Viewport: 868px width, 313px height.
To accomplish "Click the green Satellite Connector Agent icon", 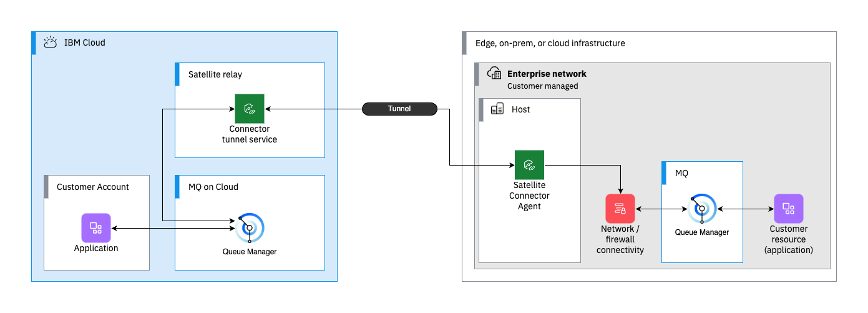I will point(529,165).
